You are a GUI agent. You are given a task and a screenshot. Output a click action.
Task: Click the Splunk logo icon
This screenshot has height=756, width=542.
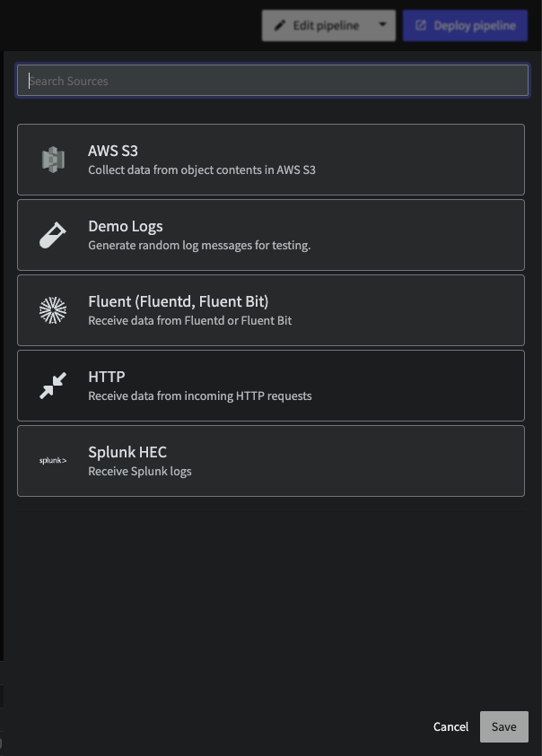point(53,460)
